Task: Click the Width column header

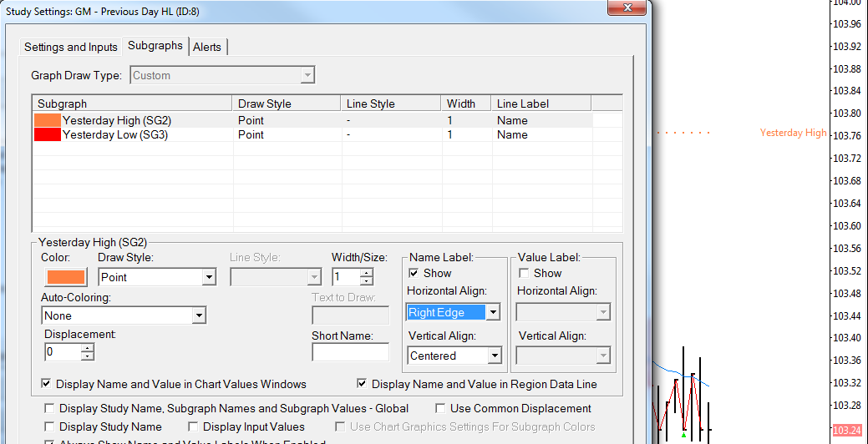Action: point(467,103)
